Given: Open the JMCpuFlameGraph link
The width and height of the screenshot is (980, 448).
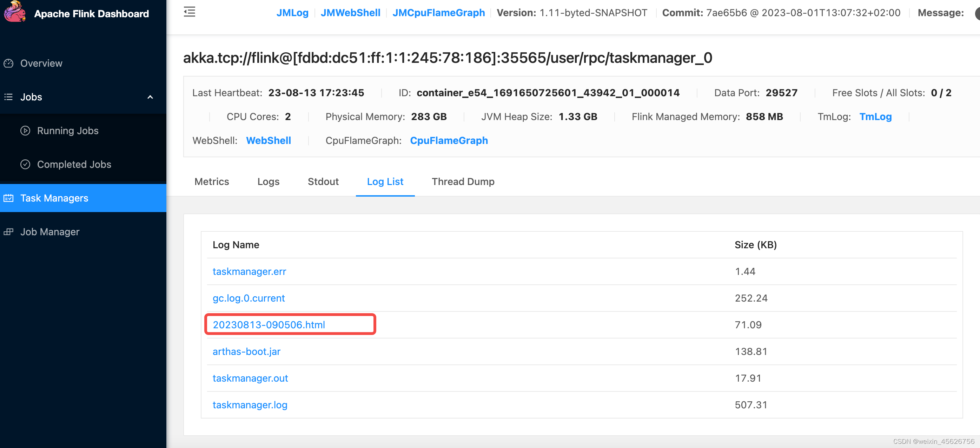Looking at the screenshot, I should [439, 13].
